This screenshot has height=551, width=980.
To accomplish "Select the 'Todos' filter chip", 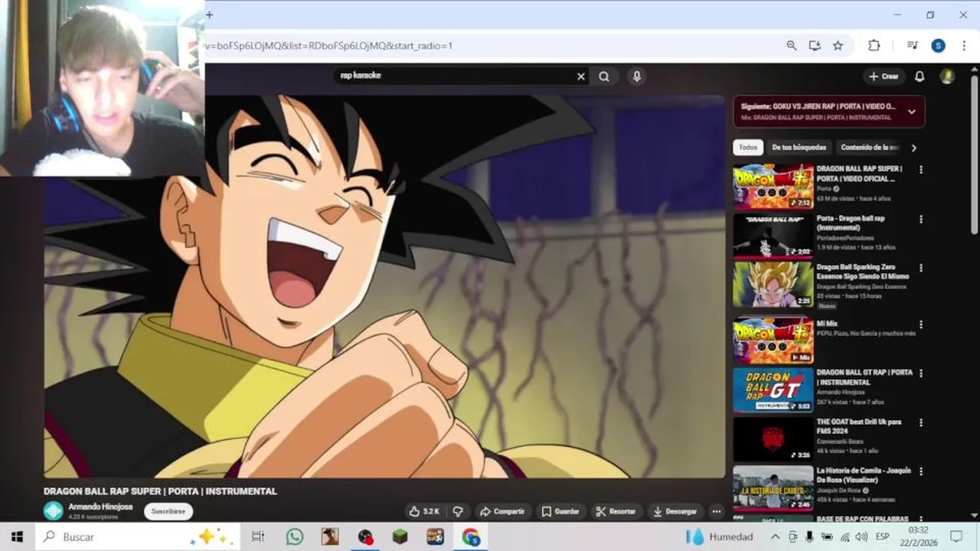I will [x=748, y=148].
